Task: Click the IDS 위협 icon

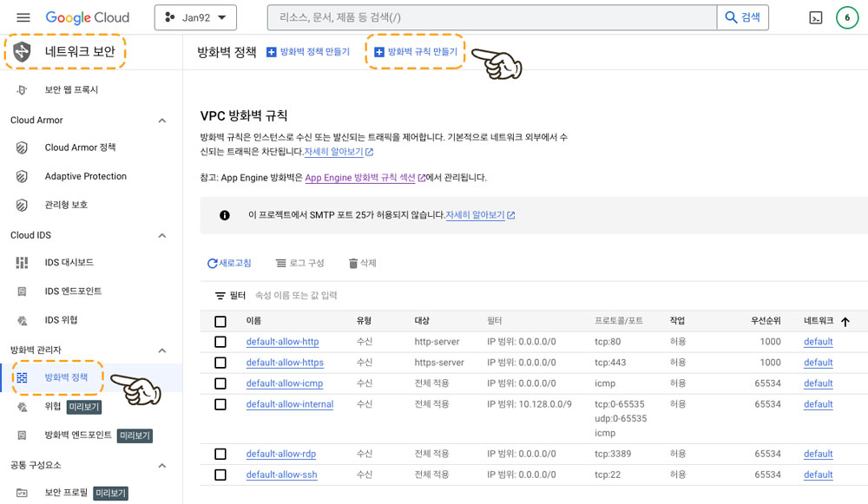Action: click(23, 320)
